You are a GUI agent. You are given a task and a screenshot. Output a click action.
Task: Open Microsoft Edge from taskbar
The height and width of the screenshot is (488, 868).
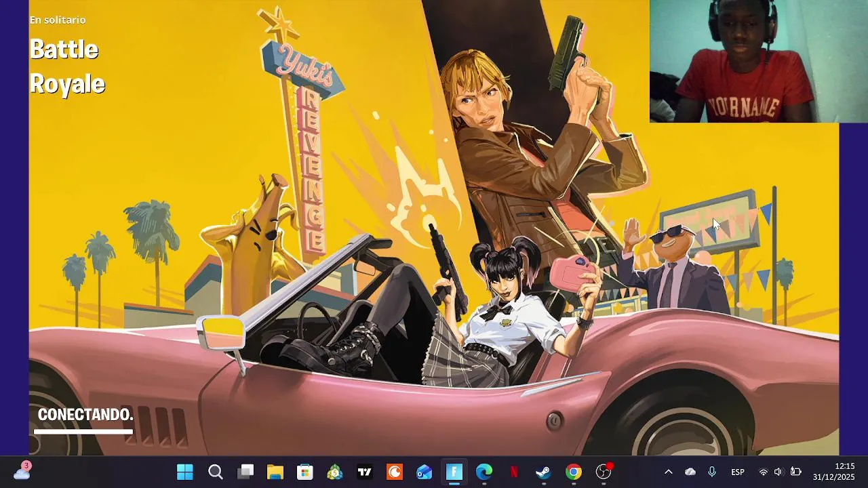click(484, 472)
